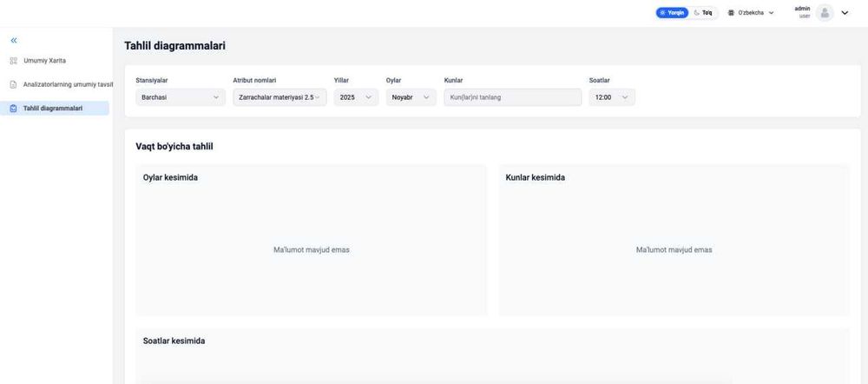This screenshot has width=868, height=384.
Task: Open the Stansiyalar Barchasi dropdown
Action: tap(181, 97)
